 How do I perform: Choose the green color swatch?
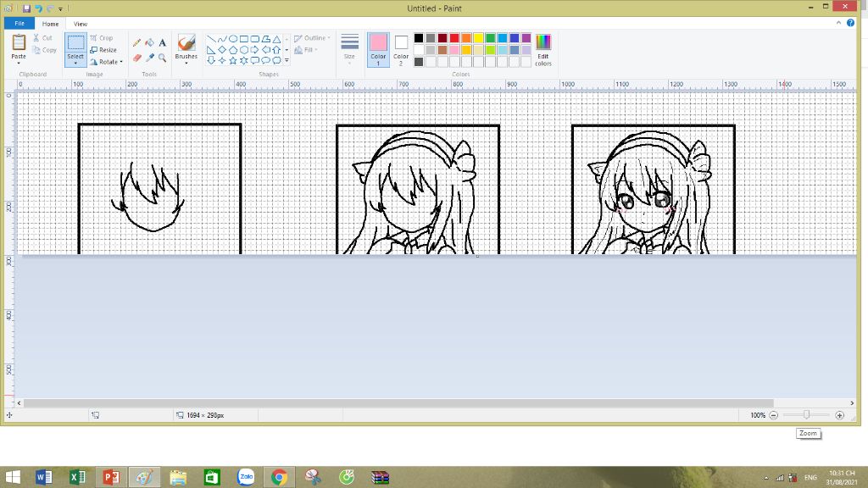(x=491, y=38)
